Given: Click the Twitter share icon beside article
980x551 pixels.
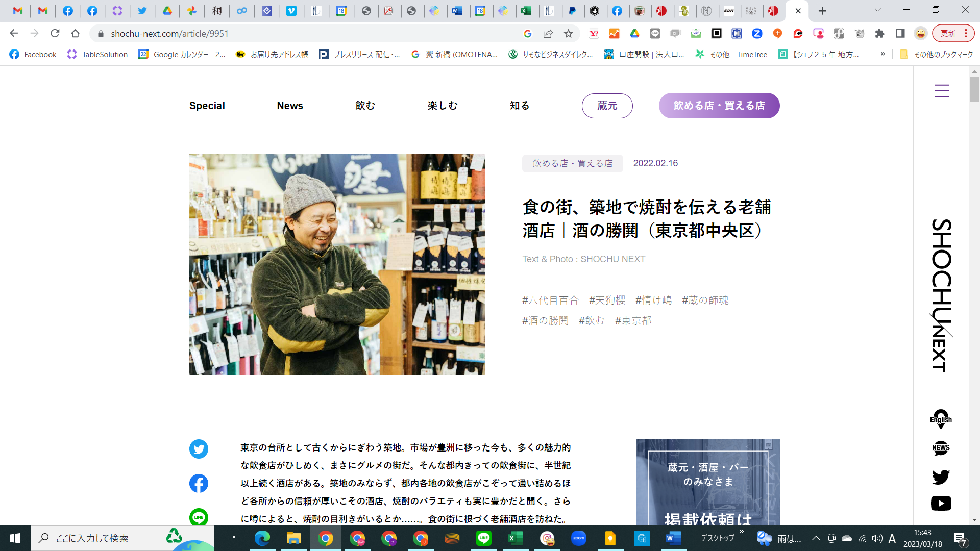Looking at the screenshot, I should tap(199, 449).
